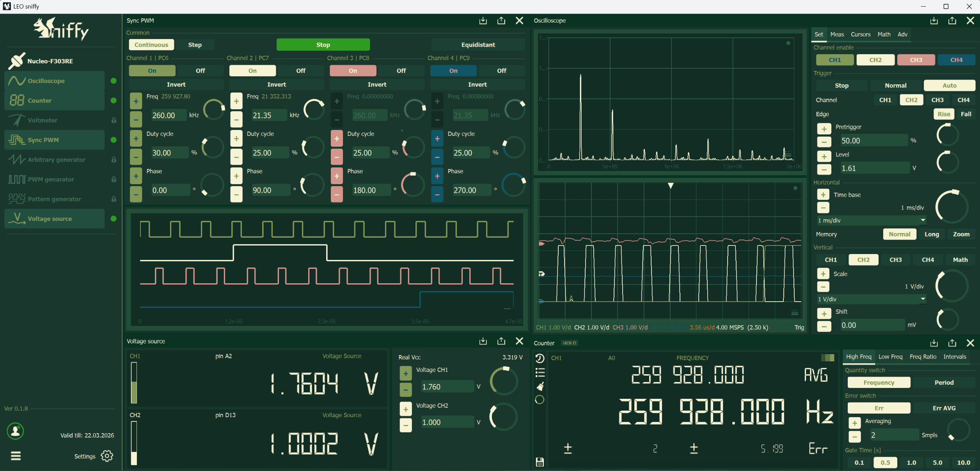Click the Pretrigger dial knob
Screen dimensions: 980x471
pyautogui.click(x=947, y=135)
